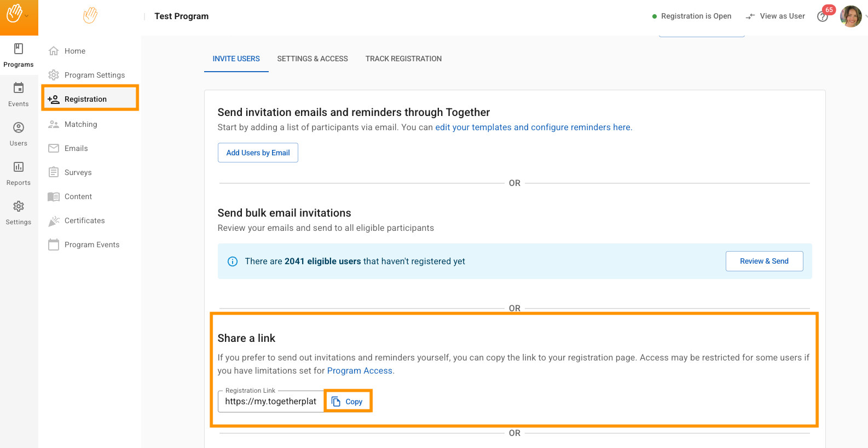Image resolution: width=868 pixels, height=448 pixels.
Task: Open the user profile avatar
Action: [850, 16]
